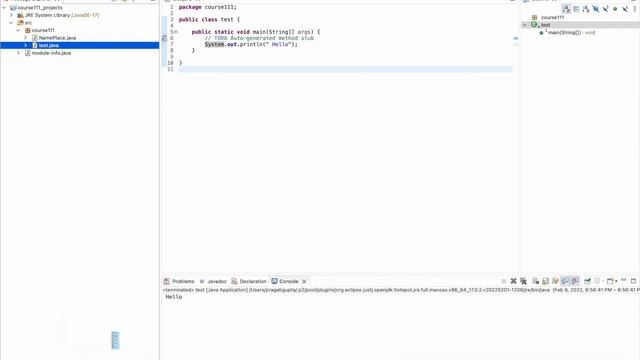Close the Console tab

(304, 282)
